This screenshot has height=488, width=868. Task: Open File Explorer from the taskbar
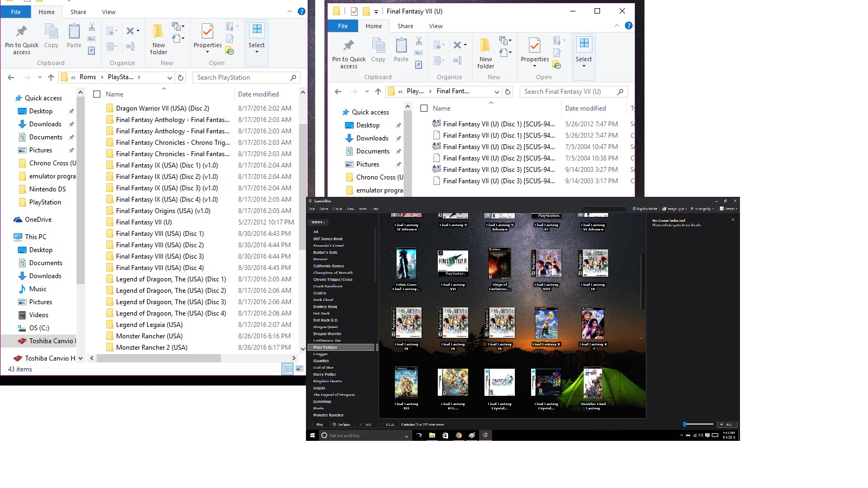pos(432,435)
